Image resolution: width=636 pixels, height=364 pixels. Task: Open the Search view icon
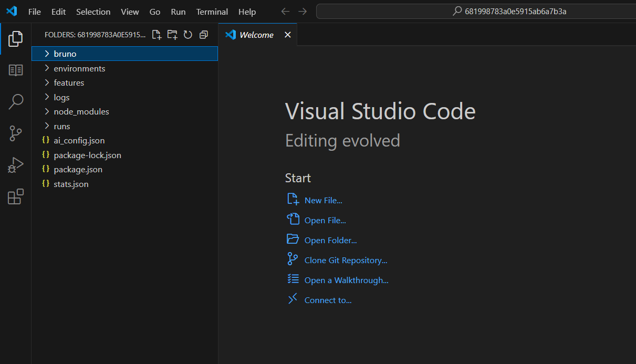pyautogui.click(x=16, y=101)
